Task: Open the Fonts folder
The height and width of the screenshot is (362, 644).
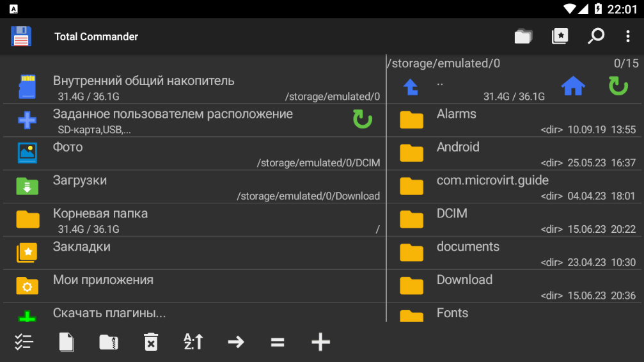Action: pos(515,313)
